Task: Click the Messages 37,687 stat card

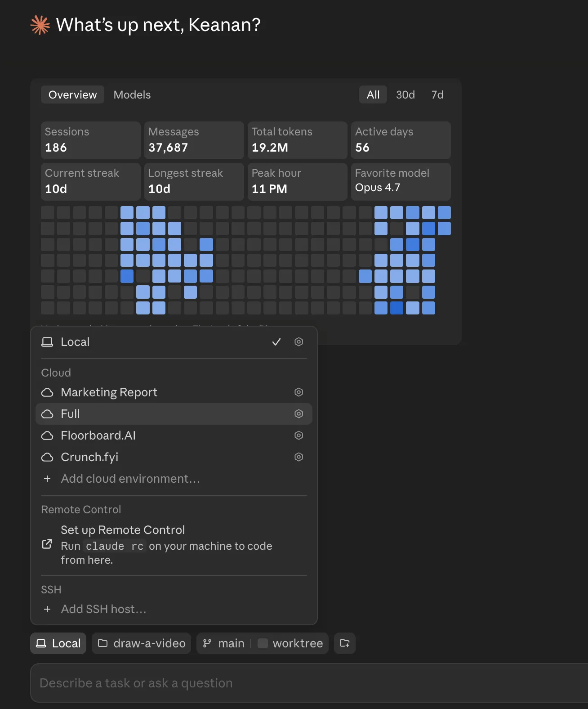Action: pyautogui.click(x=194, y=140)
